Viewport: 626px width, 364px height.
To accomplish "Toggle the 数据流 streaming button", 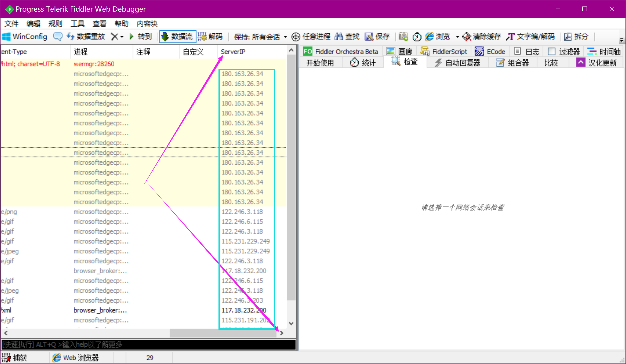I will point(177,36).
